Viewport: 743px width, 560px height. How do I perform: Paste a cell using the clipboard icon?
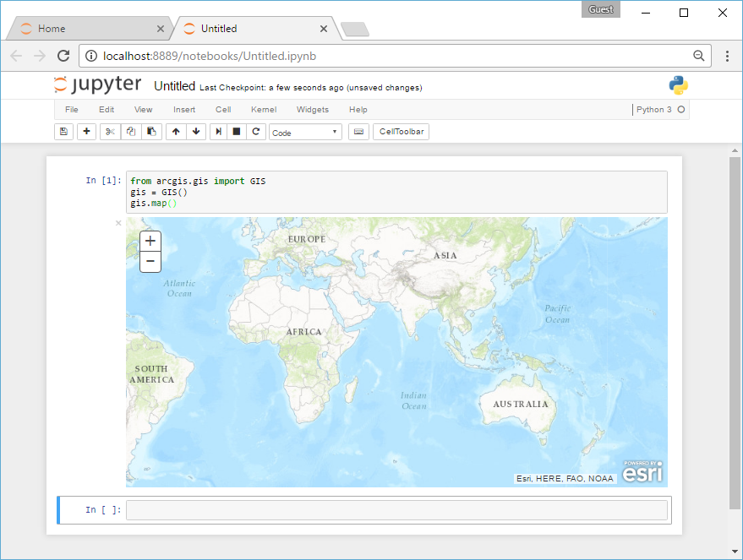tap(152, 132)
